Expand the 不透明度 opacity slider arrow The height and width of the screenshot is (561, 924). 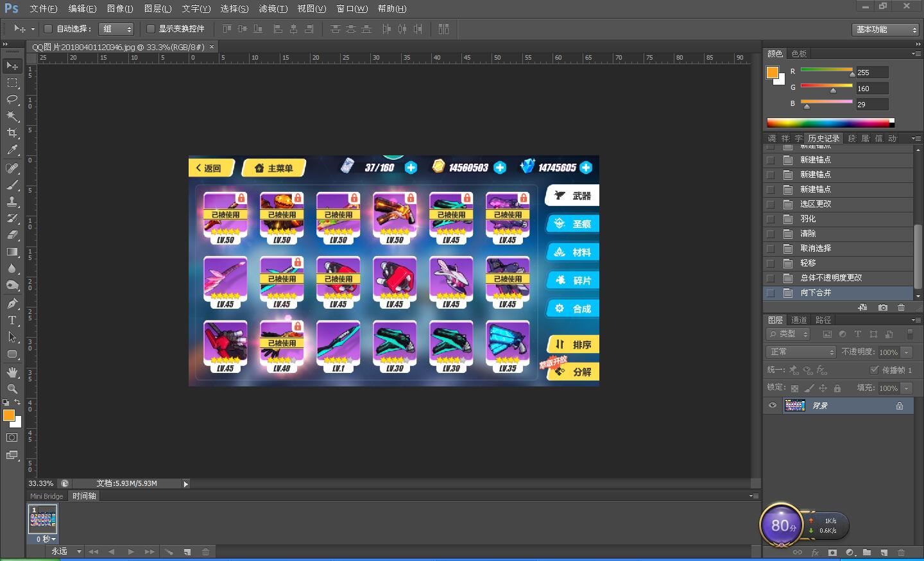click(x=907, y=352)
